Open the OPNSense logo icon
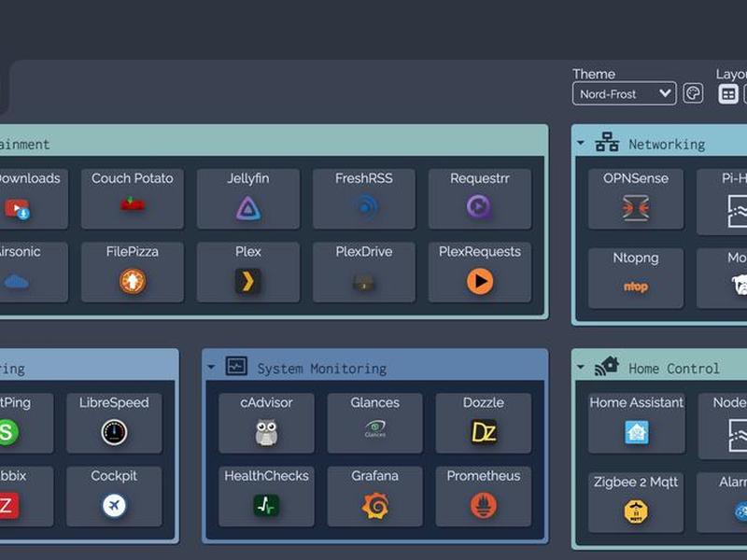Image resolution: width=747 pixels, height=560 pixels. click(x=636, y=208)
